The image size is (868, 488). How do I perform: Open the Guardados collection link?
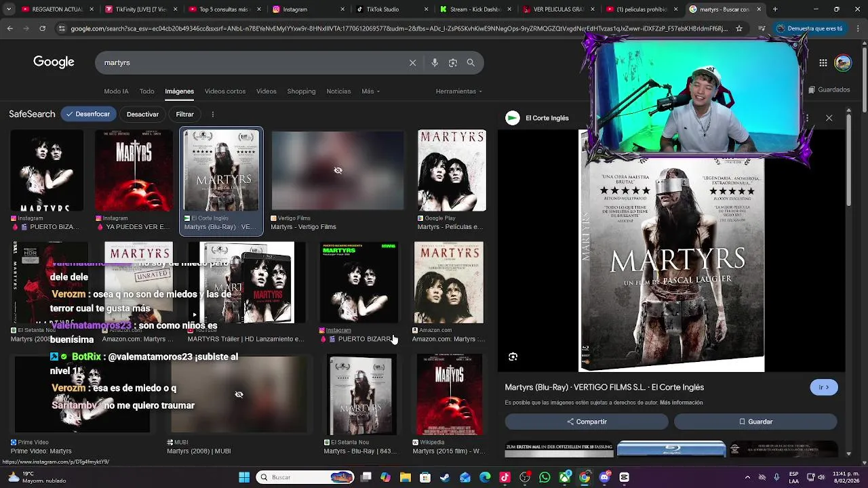829,89
